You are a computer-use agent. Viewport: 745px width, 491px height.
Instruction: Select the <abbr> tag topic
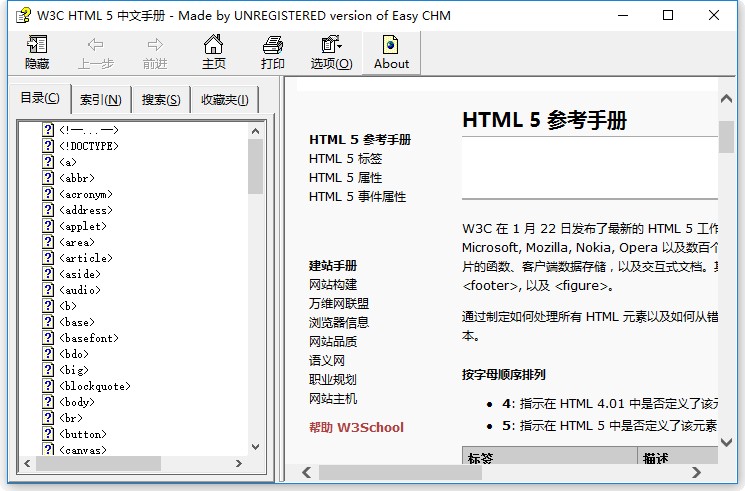click(x=77, y=178)
